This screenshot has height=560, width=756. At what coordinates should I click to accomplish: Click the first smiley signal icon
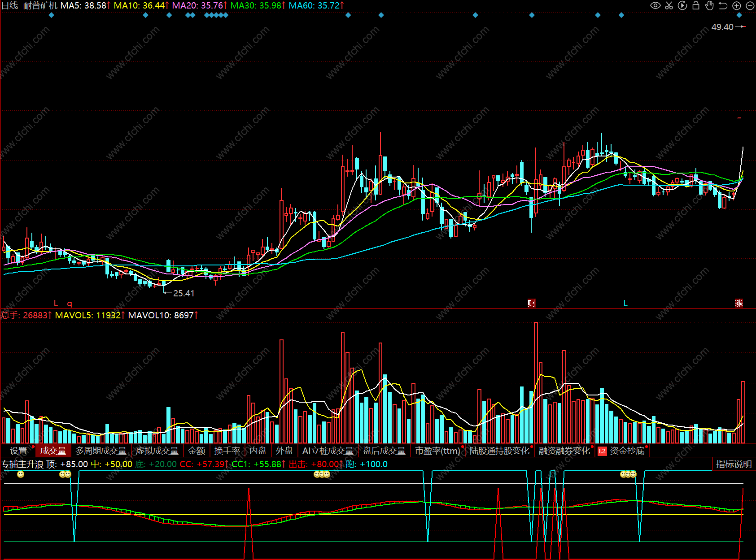(21, 474)
